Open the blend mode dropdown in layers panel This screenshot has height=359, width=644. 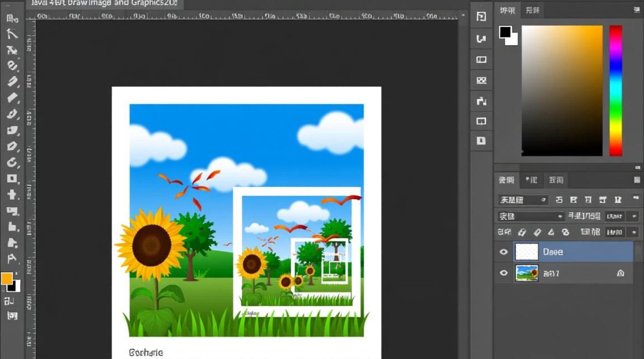point(530,216)
